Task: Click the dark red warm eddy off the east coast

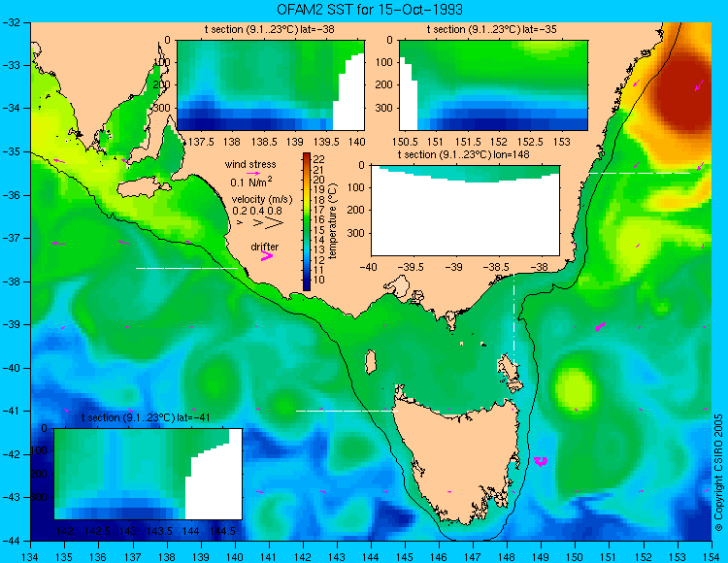Action: click(682, 93)
